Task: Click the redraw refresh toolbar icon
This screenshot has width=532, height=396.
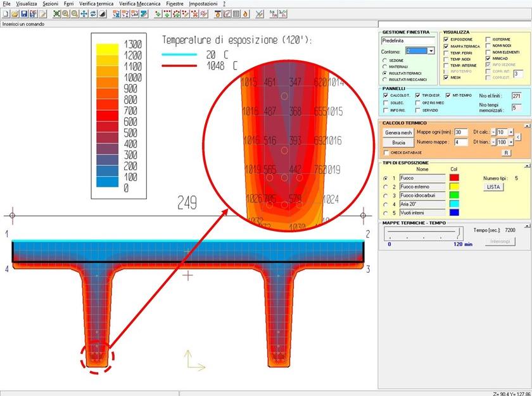Action: [x=93, y=13]
